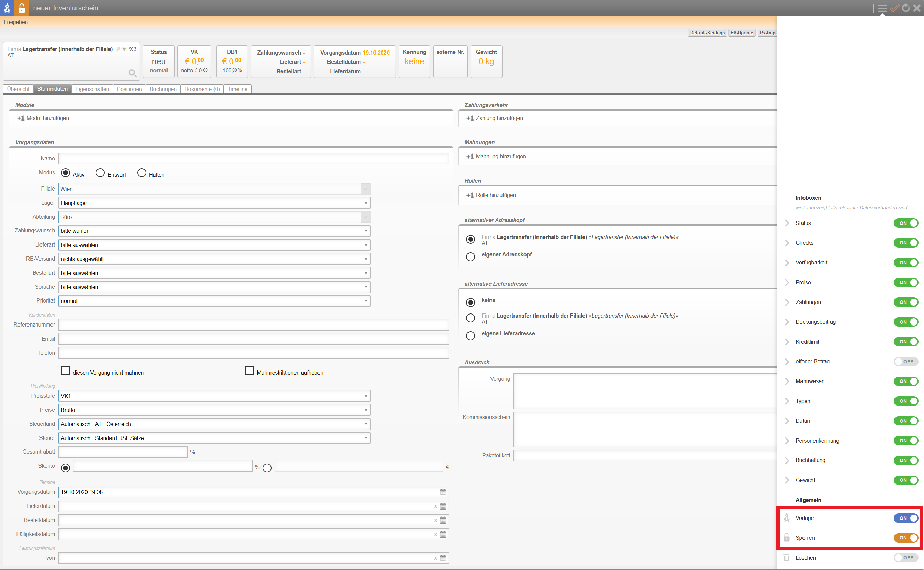Open the hamburger menu icon
Image resolution: width=924 pixels, height=570 pixels.
click(882, 8)
